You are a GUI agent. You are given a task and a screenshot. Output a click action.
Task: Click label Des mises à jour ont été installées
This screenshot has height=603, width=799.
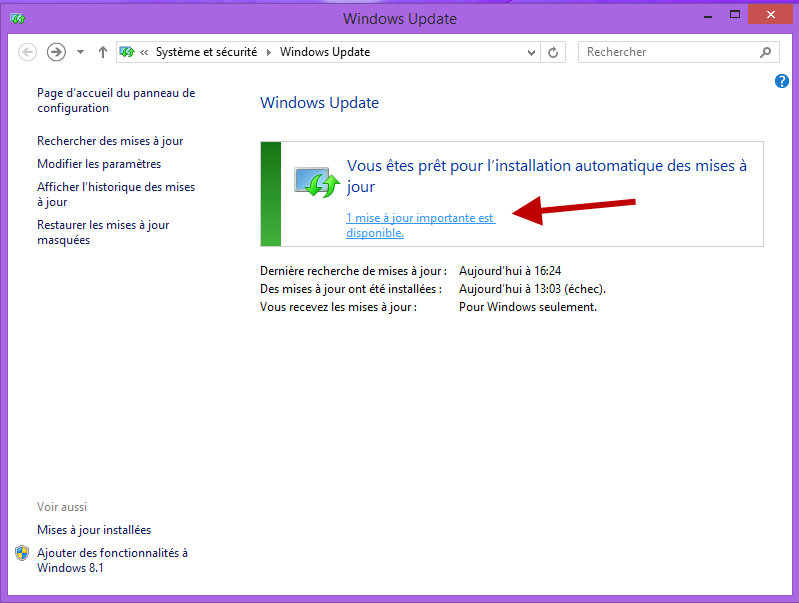tap(351, 289)
